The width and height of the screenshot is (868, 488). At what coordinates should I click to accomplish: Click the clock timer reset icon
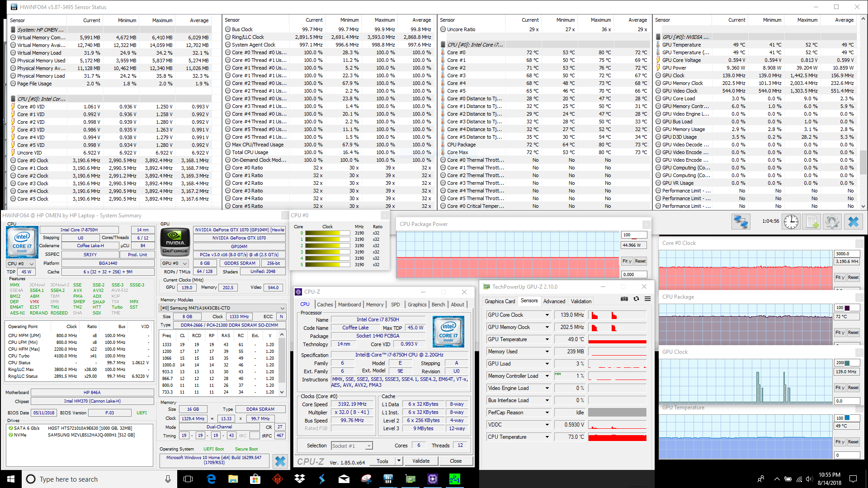(x=791, y=222)
